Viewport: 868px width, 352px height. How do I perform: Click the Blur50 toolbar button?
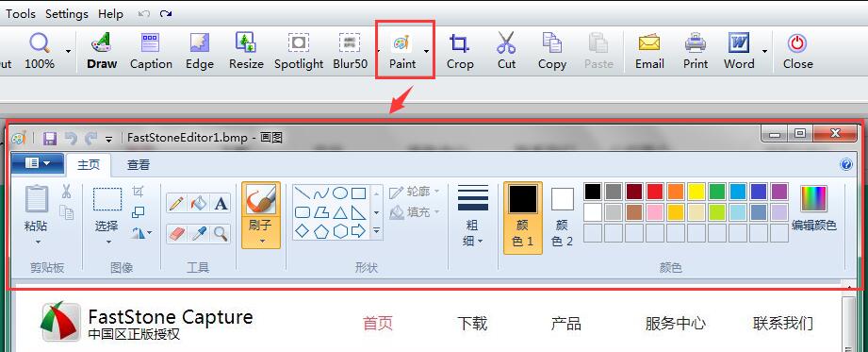[x=350, y=51]
